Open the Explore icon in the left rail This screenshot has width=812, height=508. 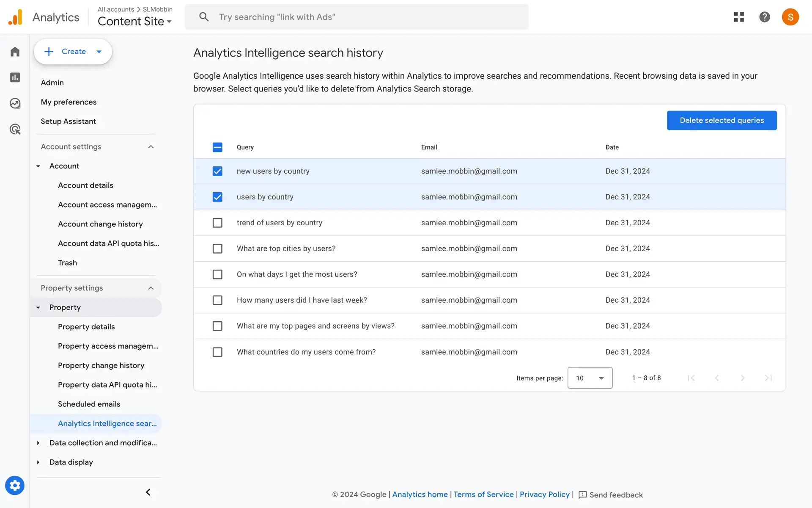coord(15,103)
